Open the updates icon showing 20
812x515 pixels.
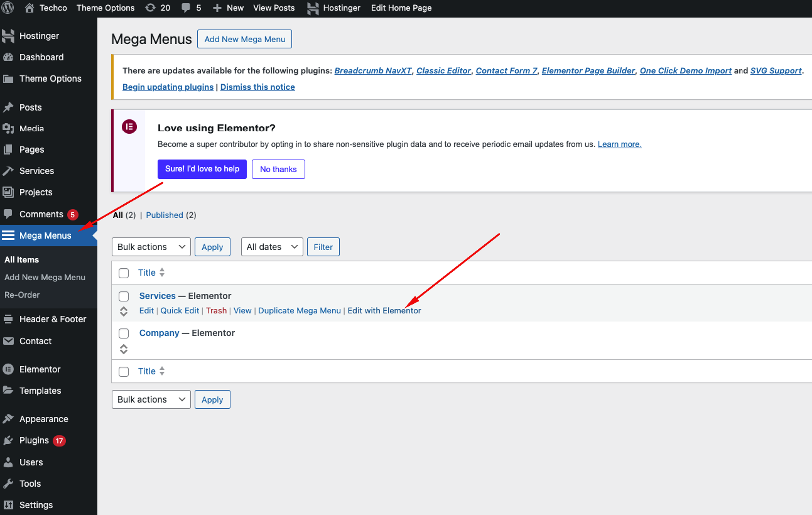(x=150, y=8)
